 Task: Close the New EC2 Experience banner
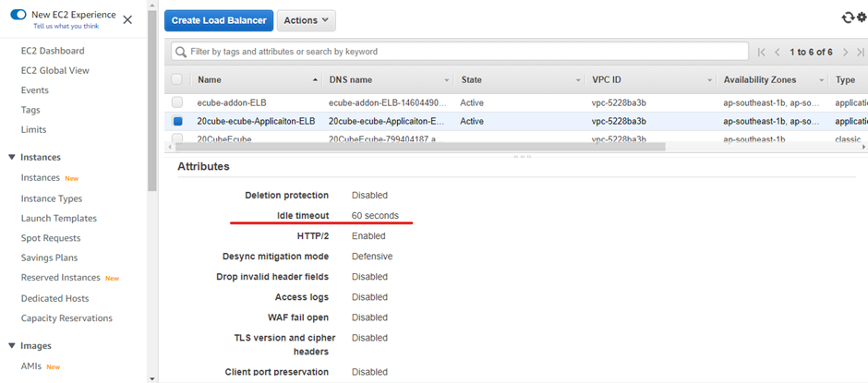coord(127,19)
